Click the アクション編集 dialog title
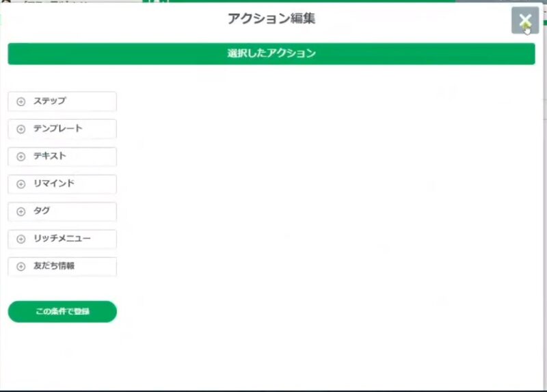 point(271,18)
